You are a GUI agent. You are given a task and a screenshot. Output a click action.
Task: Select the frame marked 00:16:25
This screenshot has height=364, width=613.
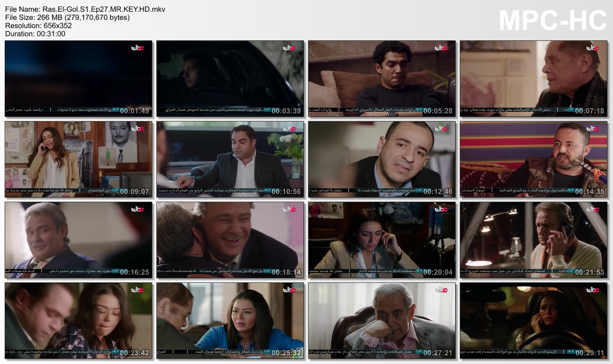79,240
